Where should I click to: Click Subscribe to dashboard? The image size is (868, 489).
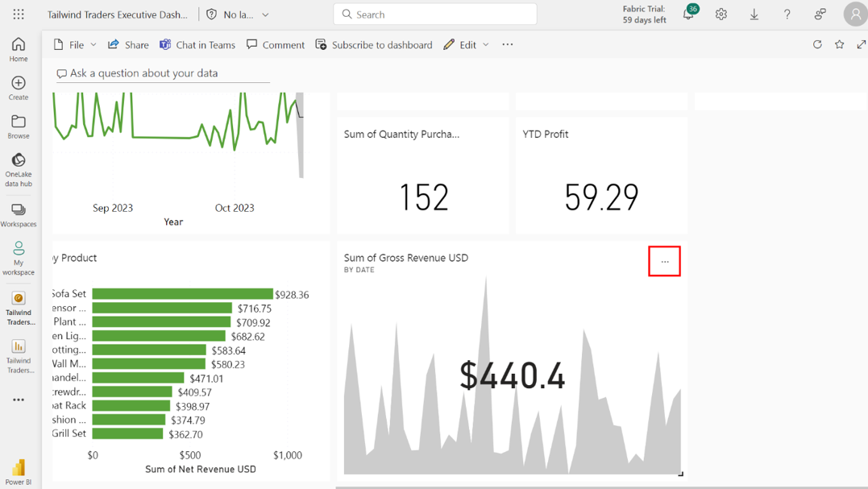coord(374,45)
